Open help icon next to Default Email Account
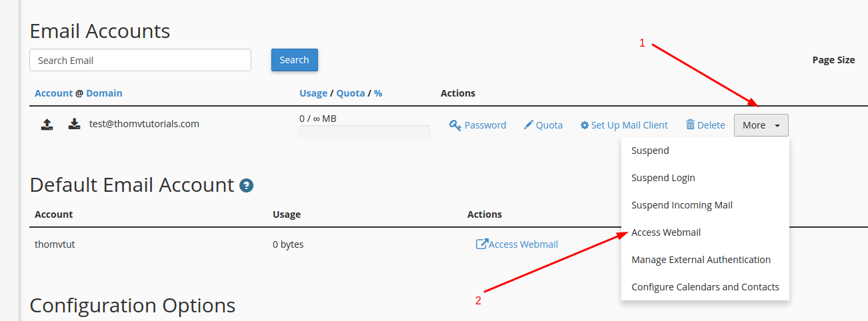 point(247,186)
